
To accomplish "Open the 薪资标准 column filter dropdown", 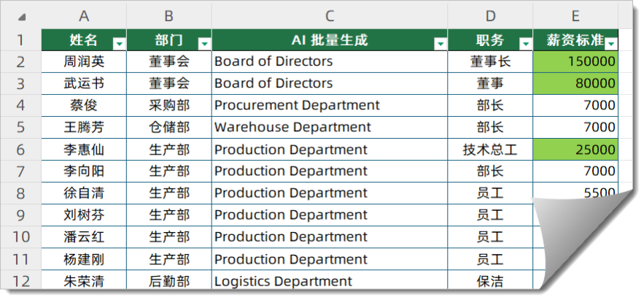I will click(611, 44).
